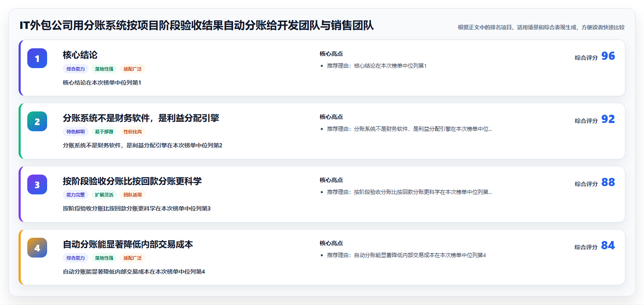Click 综合评分 label beside score 96

(586, 58)
